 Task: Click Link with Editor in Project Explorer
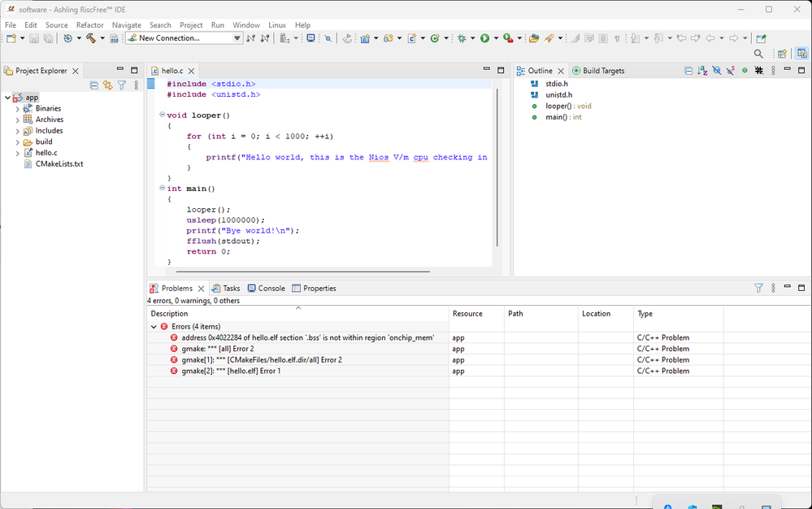tap(107, 85)
